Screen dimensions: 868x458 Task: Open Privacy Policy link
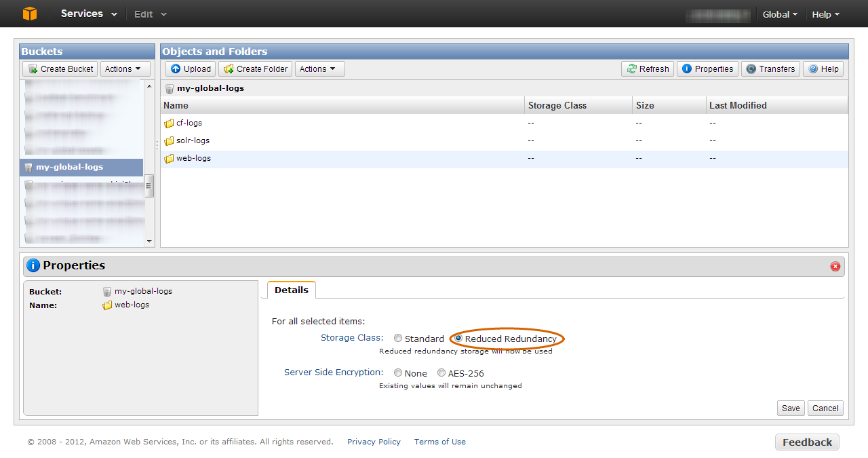pyautogui.click(x=374, y=442)
